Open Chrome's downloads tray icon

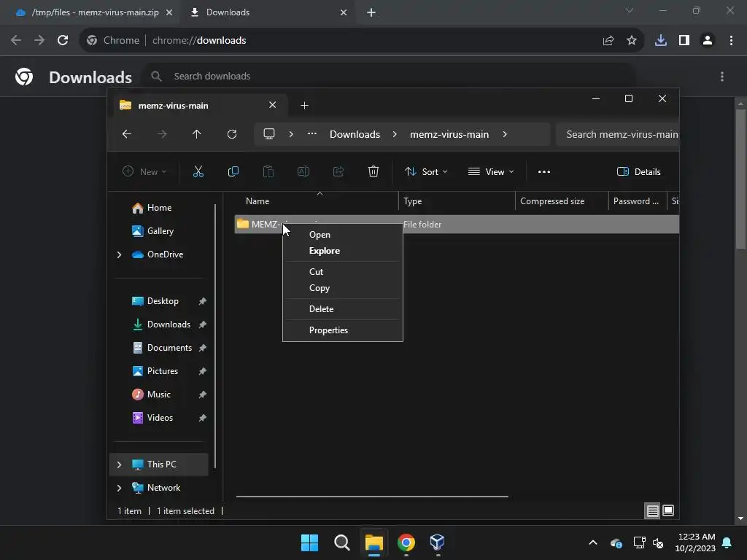click(x=661, y=41)
